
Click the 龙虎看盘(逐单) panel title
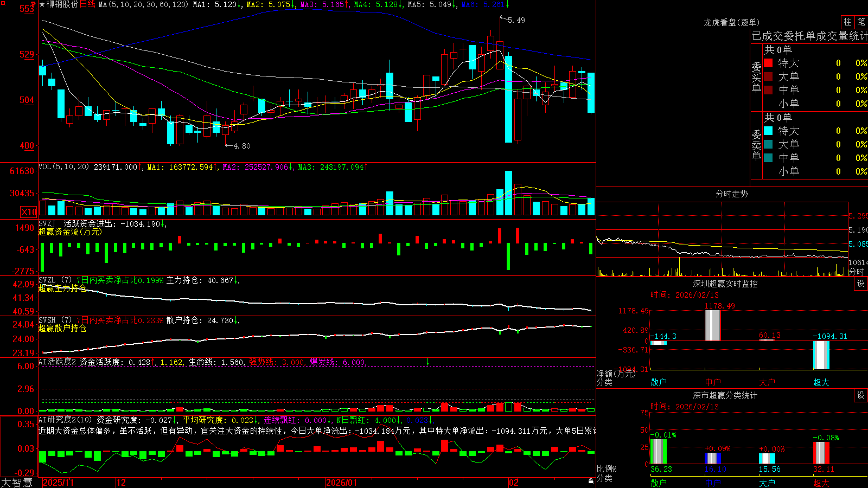click(x=731, y=22)
